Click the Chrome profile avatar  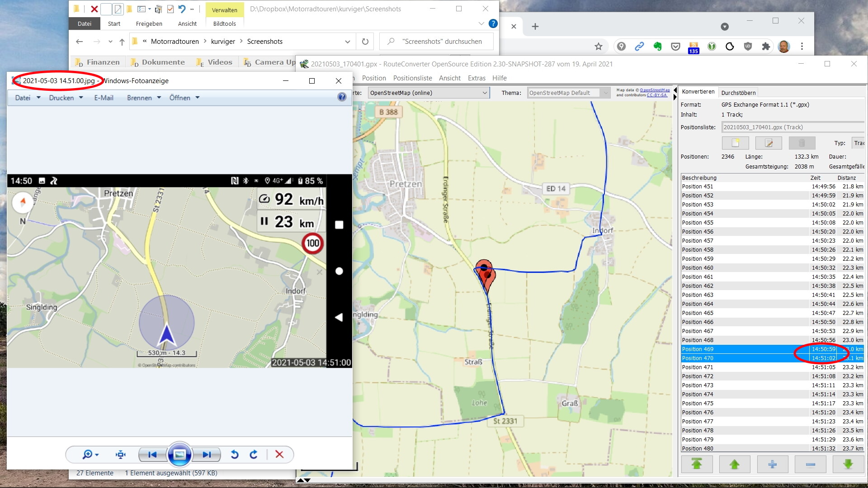784,46
